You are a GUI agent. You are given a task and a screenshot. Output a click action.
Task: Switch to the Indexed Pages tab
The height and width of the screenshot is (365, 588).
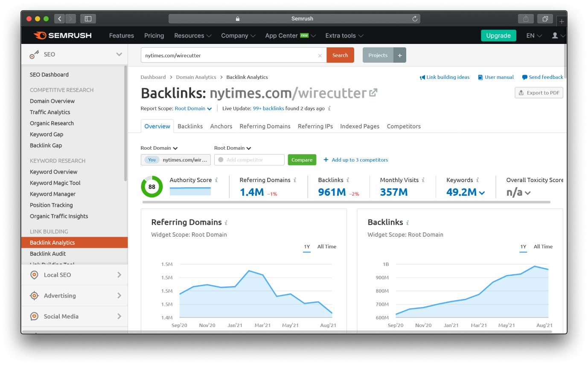(360, 126)
